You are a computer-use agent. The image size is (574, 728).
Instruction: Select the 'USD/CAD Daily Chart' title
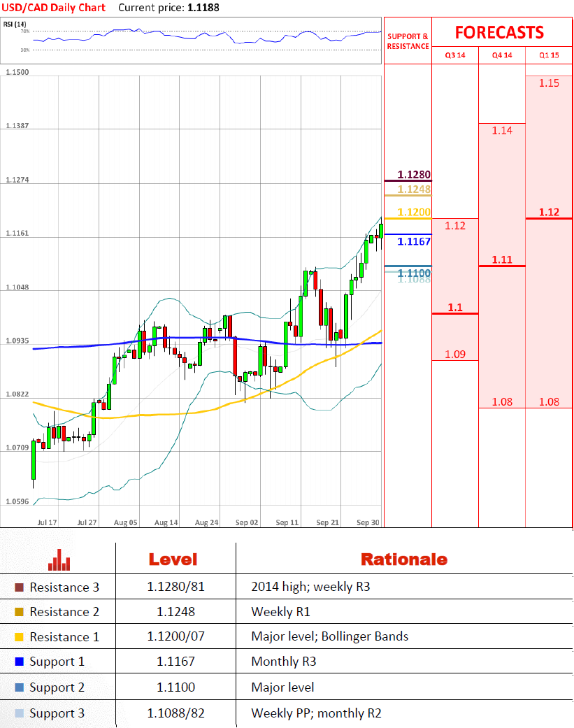(x=54, y=8)
